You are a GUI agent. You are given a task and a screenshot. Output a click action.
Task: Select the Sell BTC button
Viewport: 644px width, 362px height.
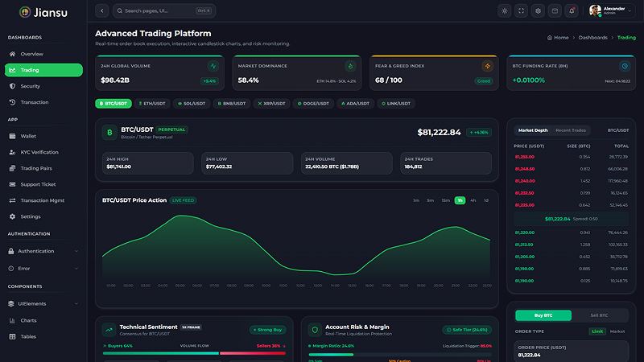[599, 315]
